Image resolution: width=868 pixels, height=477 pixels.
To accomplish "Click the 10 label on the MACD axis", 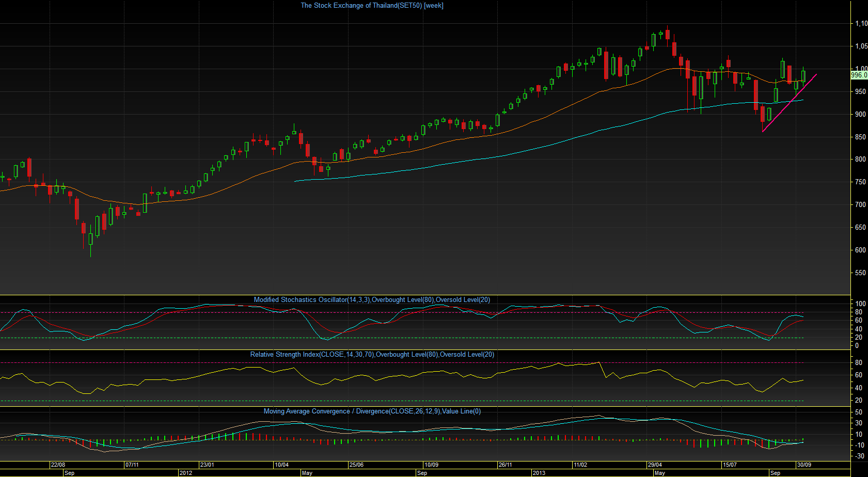I will (x=858, y=435).
